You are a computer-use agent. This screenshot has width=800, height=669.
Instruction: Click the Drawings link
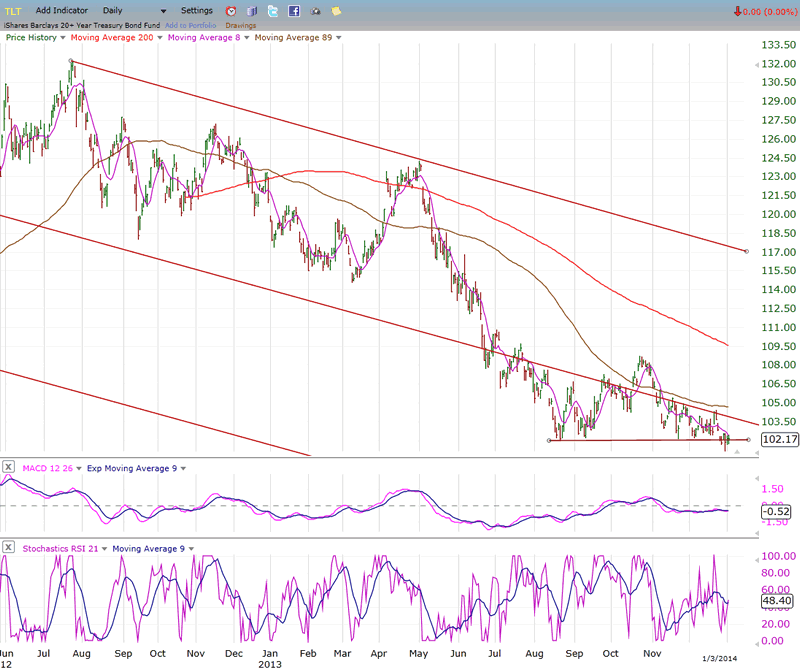(x=240, y=24)
